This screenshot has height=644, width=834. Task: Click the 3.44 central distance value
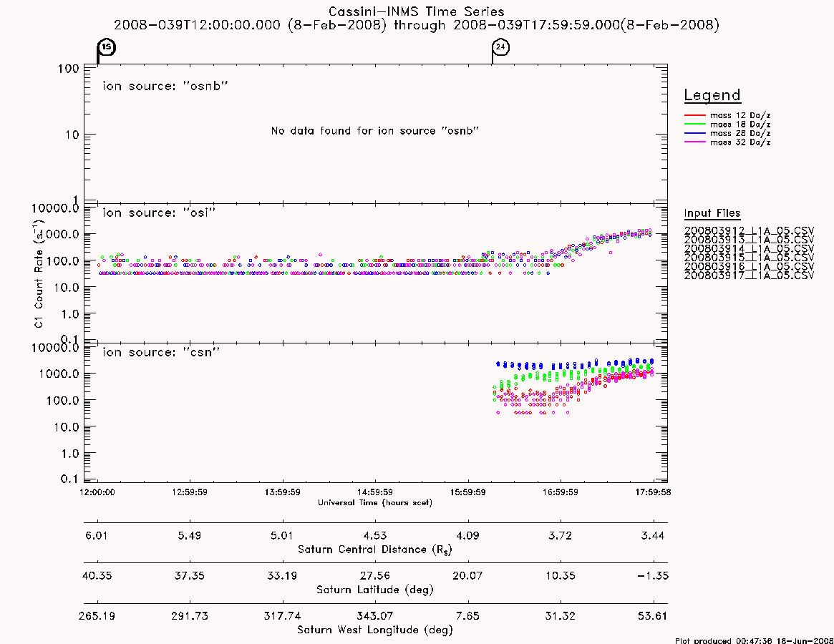pos(653,535)
